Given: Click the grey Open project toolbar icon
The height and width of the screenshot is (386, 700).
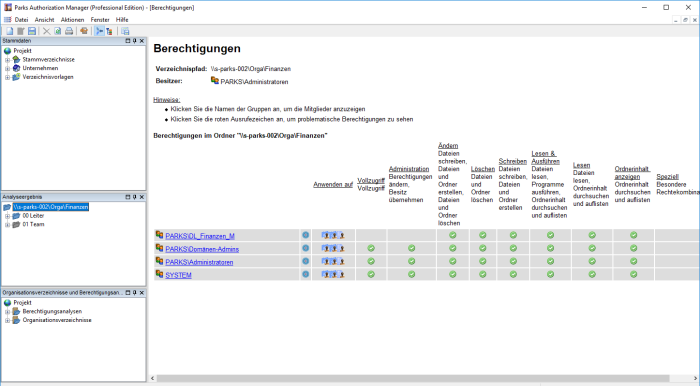Looking at the screenshot, I should [21, 31].
